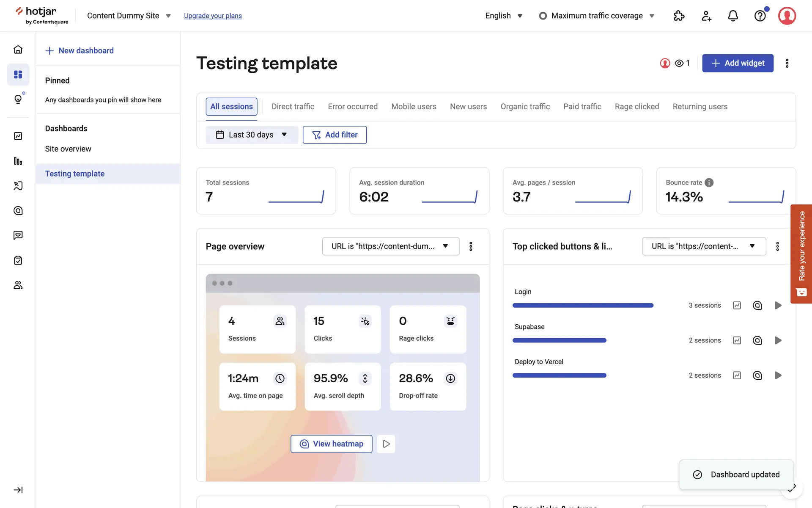Screen dimensions: 812x508
Task: Click the invite user icon
Action: point(706,16)
